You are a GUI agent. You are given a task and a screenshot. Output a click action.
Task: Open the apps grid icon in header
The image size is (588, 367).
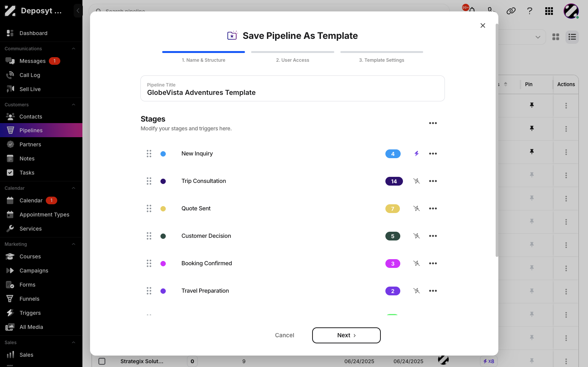click(x=549, y=11)
